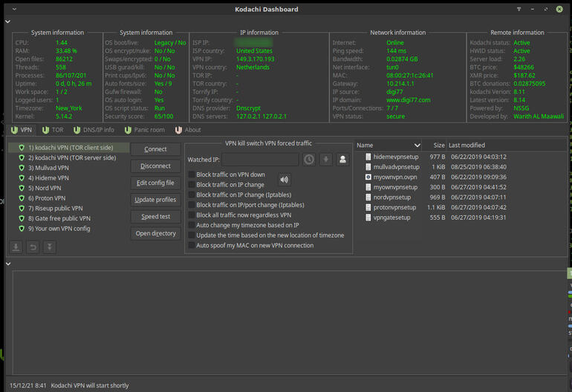The width and height of the screenshot is (572, 392).
Task: Click the www.digi77.com IP domain value
Action: 409,100
